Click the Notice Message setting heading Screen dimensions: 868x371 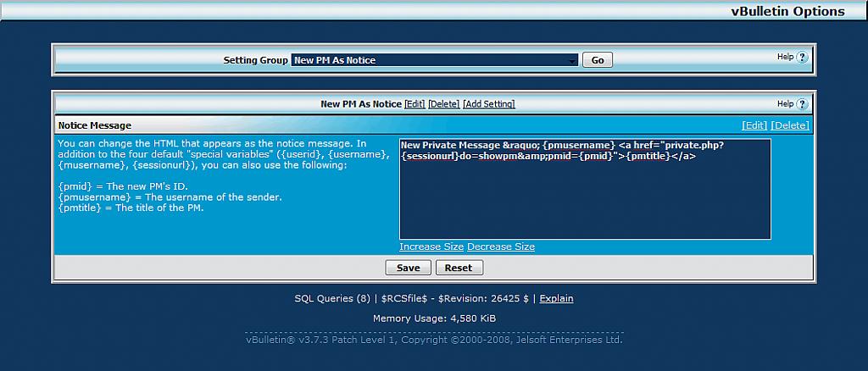coord(95,125)
